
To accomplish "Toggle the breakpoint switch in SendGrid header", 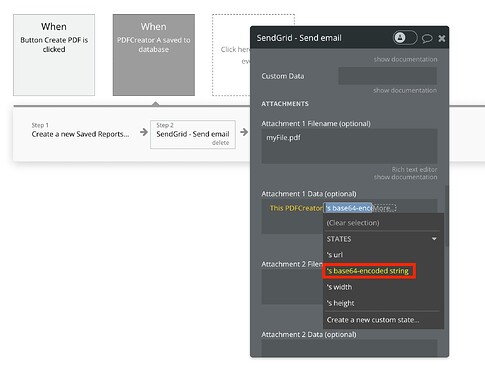I will coord(405,38).
